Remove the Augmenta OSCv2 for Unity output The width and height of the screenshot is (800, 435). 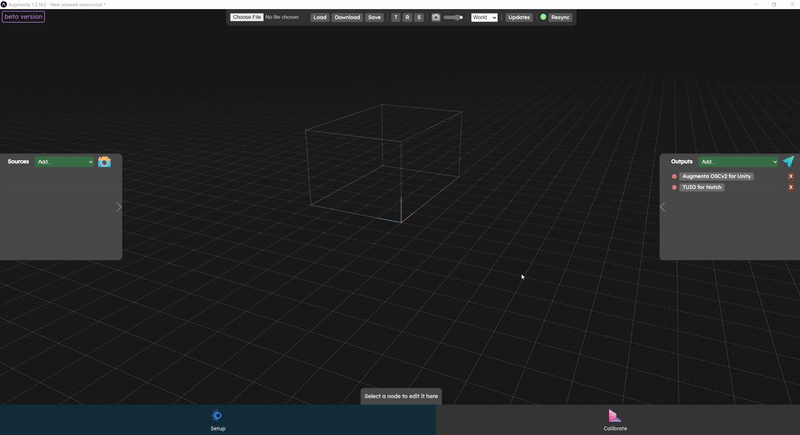tap(791, 176)
